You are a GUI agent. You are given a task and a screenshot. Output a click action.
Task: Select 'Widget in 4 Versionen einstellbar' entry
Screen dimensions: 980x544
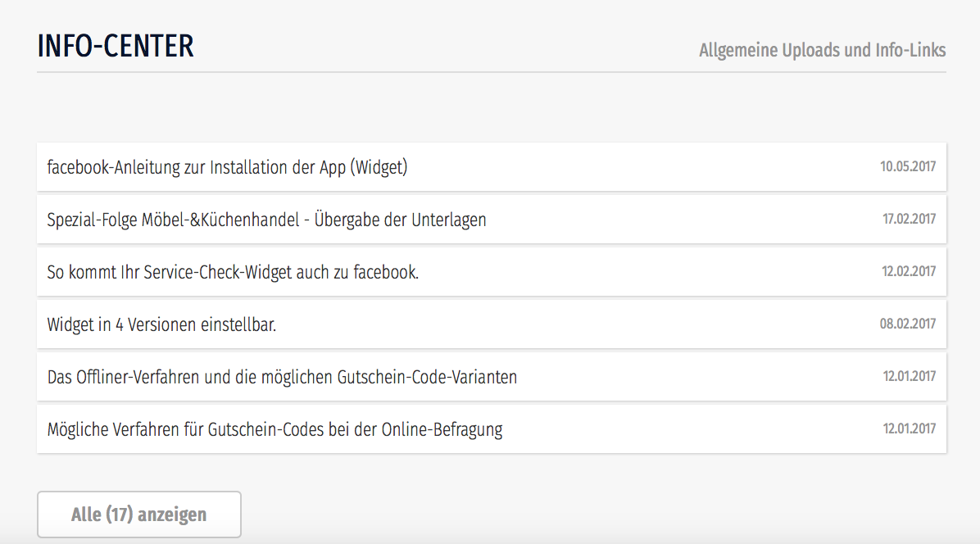[161, 324]
